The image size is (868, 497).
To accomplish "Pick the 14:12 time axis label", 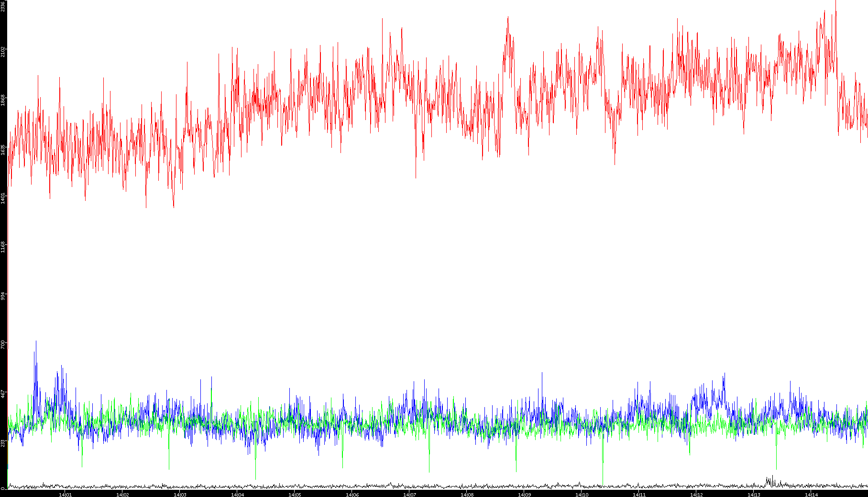I will pos(696,495).
